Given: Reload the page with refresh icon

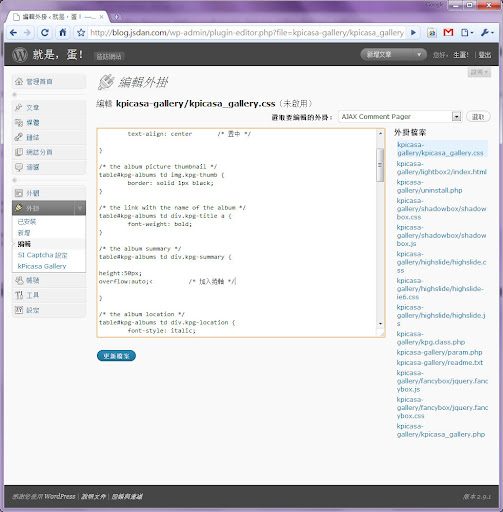Looking at the screenshot, I should click(45, 33).
